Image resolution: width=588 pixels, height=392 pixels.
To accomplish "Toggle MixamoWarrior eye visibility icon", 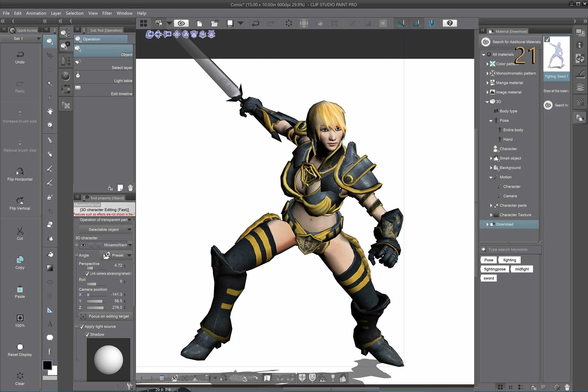I will (83, 245).
